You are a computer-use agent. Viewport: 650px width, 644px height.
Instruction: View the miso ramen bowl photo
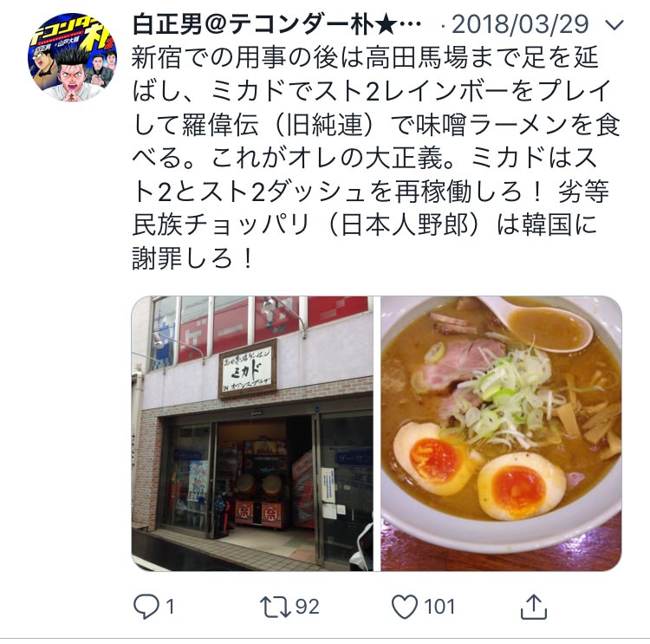[501, 433]
